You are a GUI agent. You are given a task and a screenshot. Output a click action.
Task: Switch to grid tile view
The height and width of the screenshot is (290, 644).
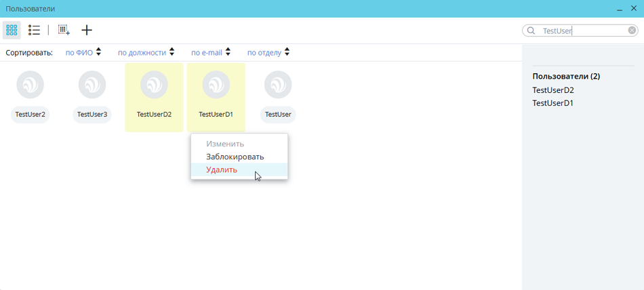point(12,30)
